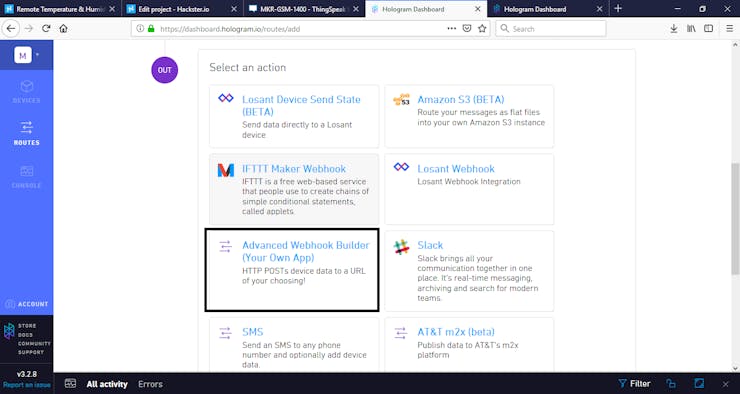Viewport: 740px width, 394px height.
Task: Click the Advanced Webhook Builder arrows icon
Action: pos(226,246)
